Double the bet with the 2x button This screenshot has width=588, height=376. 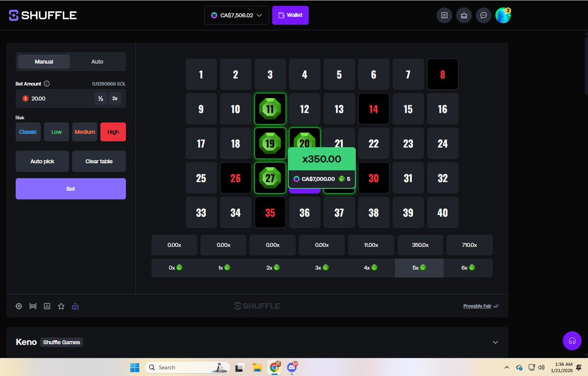tap(115, 99)
